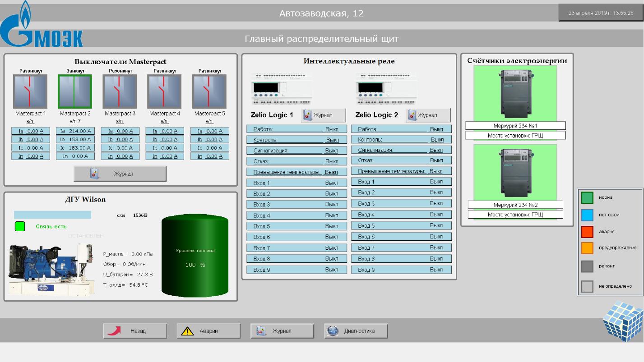Click Zelio Logic 2 Вход 9 row
Screen dimensions: 644x362
pos(402,270)
